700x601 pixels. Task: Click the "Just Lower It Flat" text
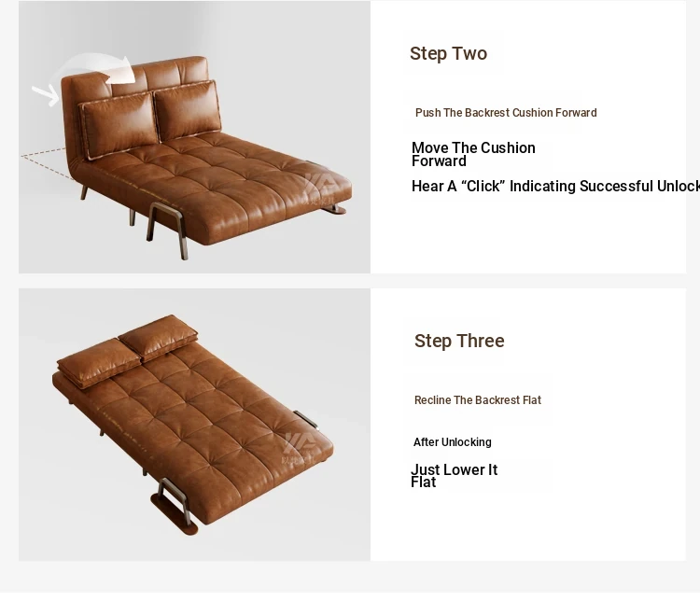[454, 476]
